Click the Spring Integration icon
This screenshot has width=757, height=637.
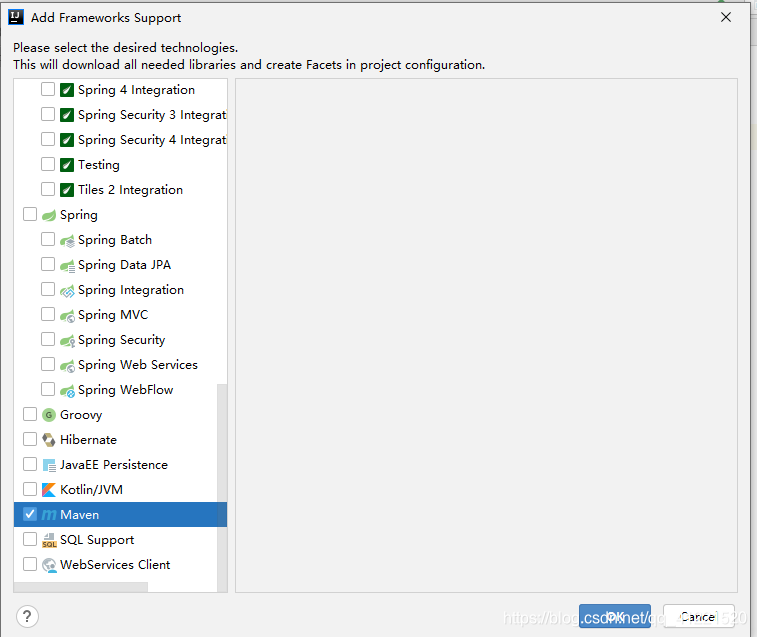click(x=67, y=291)
